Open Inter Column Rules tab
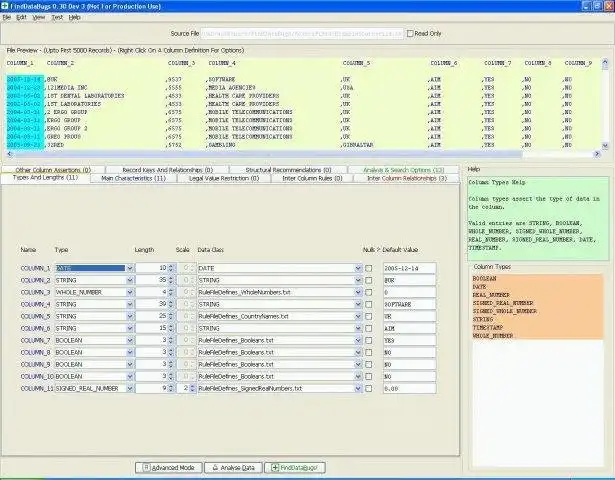This screenshot has height=480, width=615. tap(312, 178)
